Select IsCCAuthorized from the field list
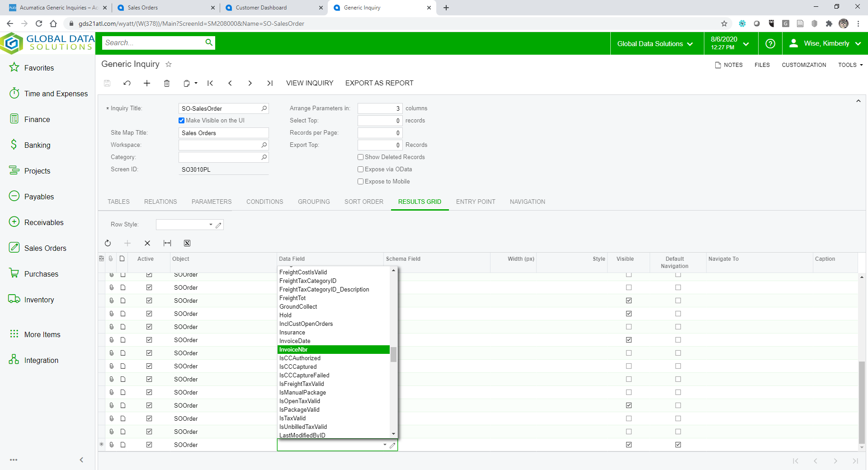 tap(300, 358)
